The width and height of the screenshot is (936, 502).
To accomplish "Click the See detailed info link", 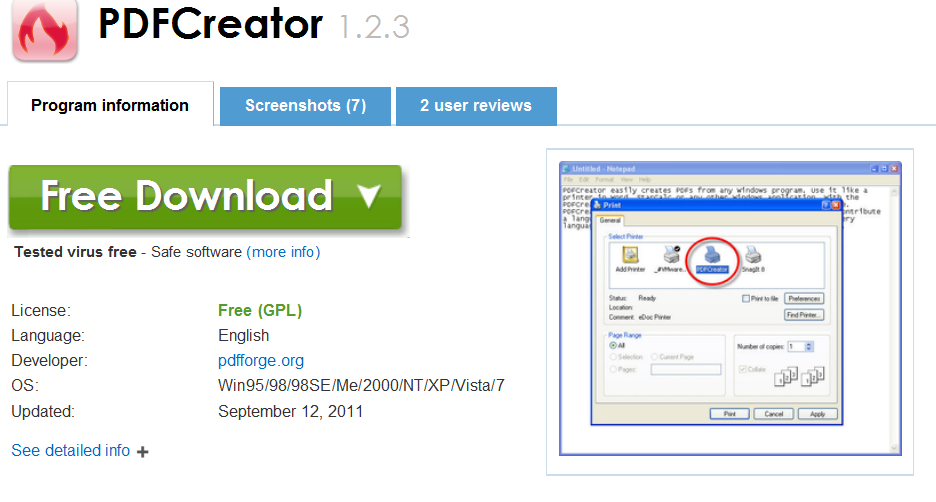I will (x=70, y=450).
